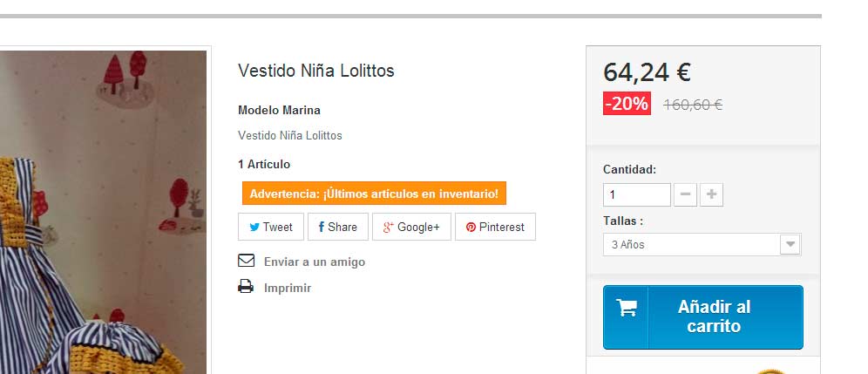This screenshot has height=374, width=868.
Task: Click the Facebook f icon
Action: (x=322, y=228)
